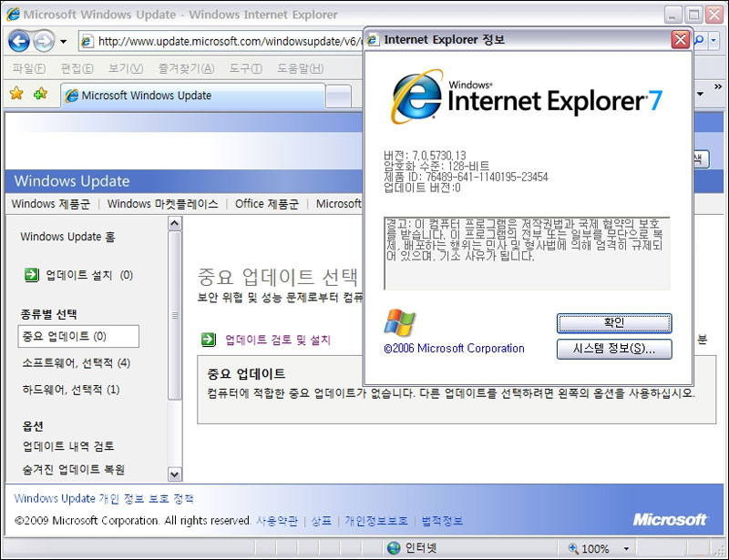Open a new blank tab
This screenshot has width=729, height=560.
click(x=338, y=97)
